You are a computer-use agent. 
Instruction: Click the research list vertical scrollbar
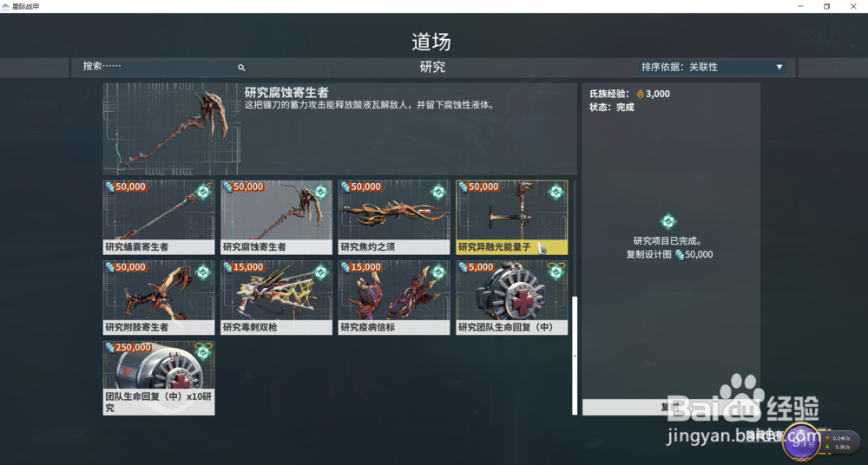click(x=575, y=356)
